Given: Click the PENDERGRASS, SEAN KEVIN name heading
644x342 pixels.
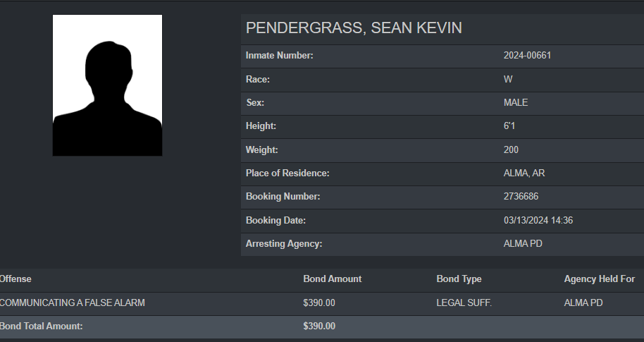Looking at the screenshot, I should 354,28.
